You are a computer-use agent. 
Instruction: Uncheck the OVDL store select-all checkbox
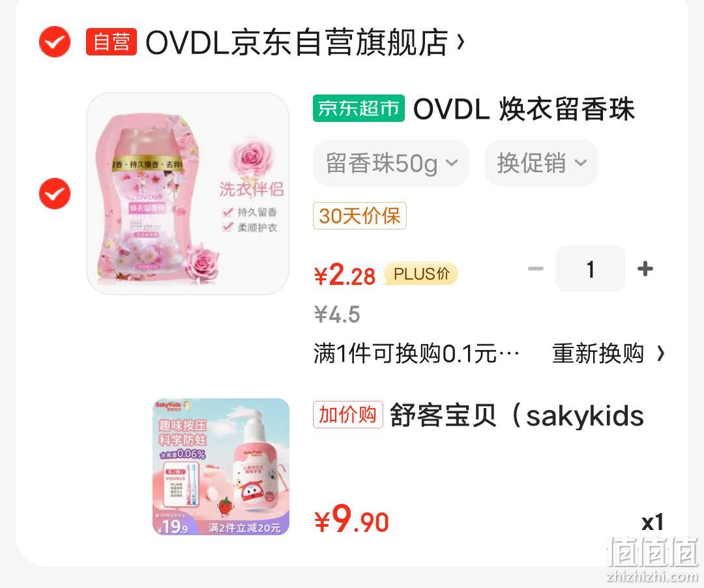point(55,42)
